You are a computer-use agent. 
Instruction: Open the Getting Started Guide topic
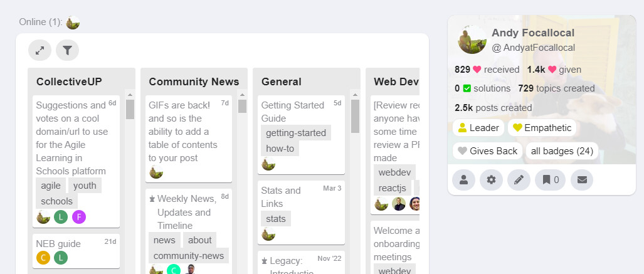click(292, 112)
